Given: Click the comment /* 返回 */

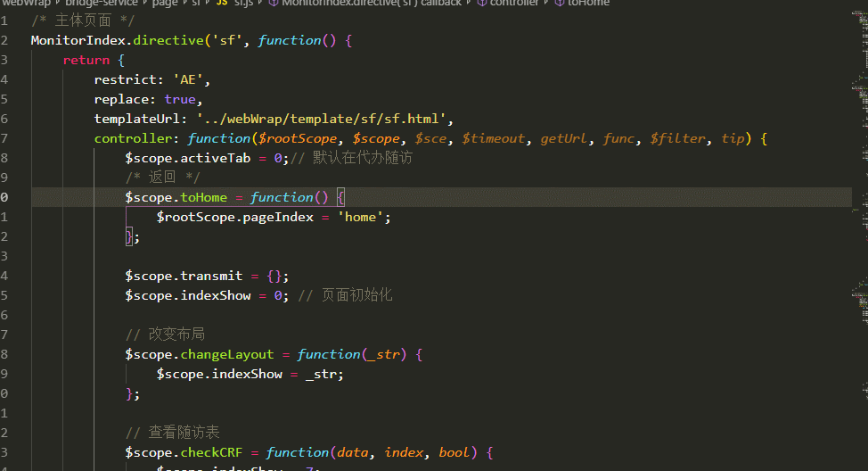Looking at the screenshot, I should click(162, 178).
